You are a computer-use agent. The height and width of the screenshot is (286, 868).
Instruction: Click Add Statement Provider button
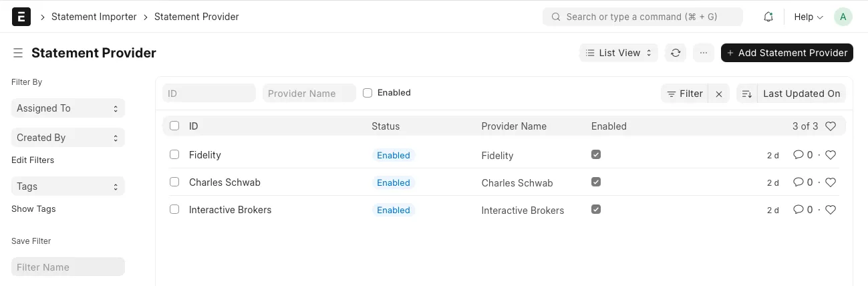pos(786,53)
